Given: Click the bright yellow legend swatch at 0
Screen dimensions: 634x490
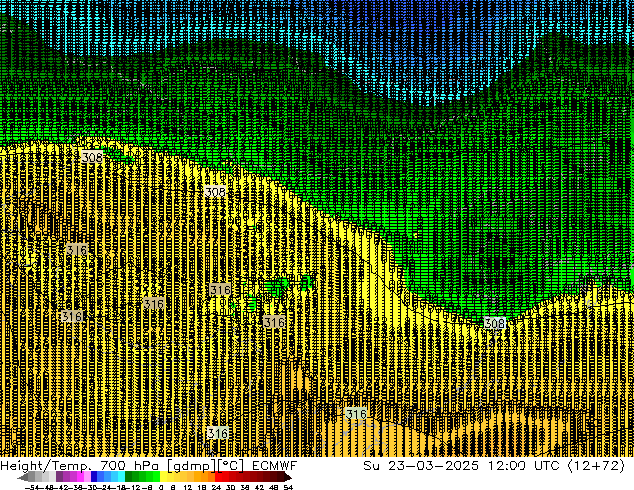Looking at the screenshot, I should click(163, 477).
